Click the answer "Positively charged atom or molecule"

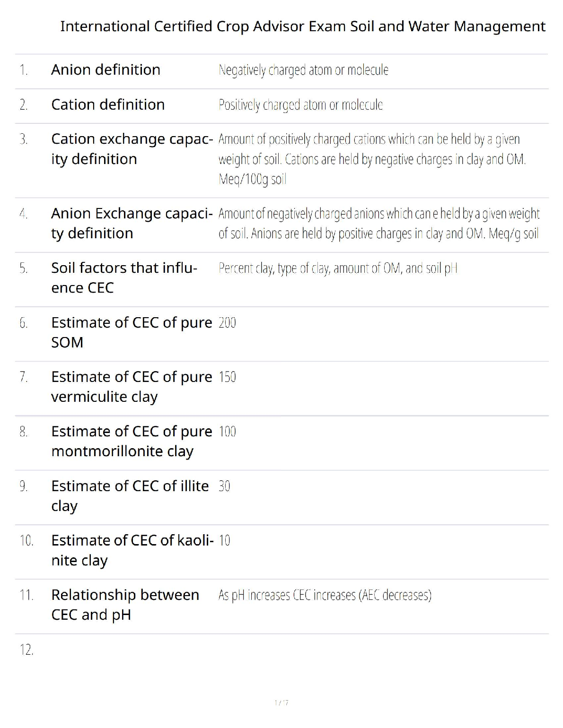coord(300,105)
